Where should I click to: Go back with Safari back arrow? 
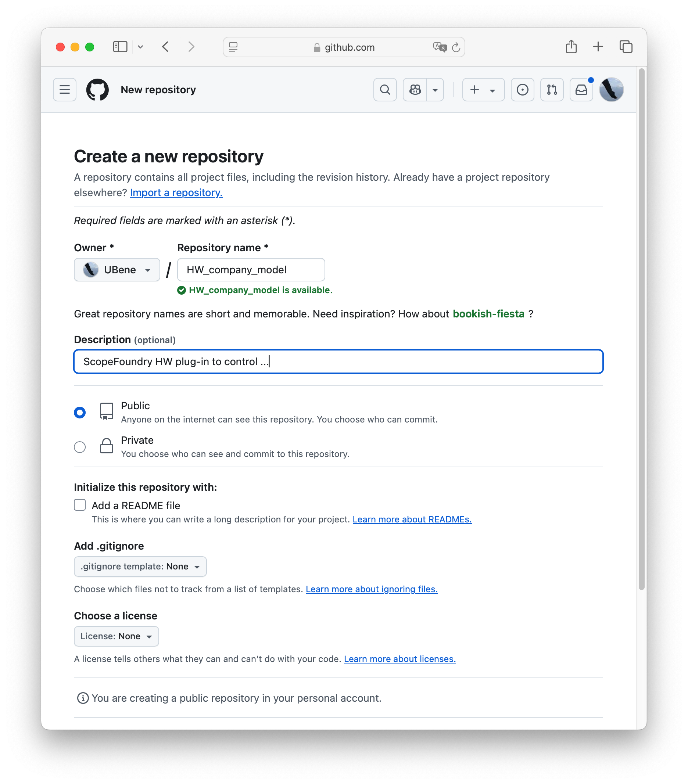[x=165, y=47]
